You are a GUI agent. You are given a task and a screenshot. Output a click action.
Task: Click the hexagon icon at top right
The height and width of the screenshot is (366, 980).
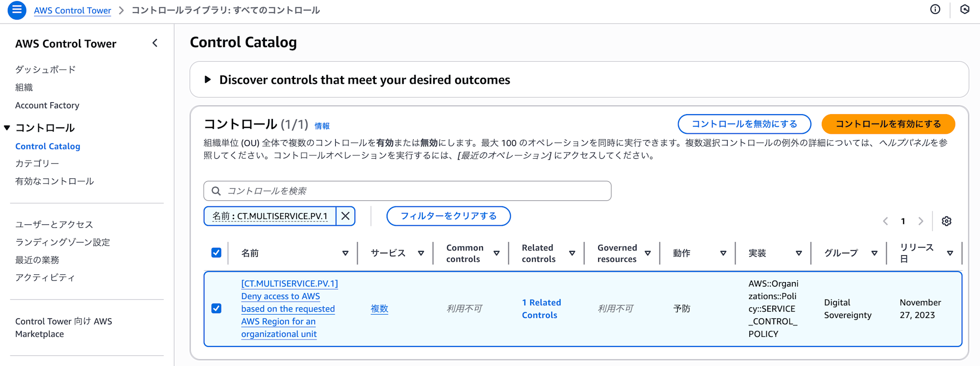964,10
